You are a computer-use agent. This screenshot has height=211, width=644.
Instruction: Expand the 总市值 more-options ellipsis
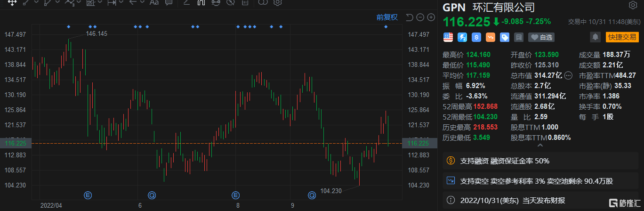(x=568, y=75)
